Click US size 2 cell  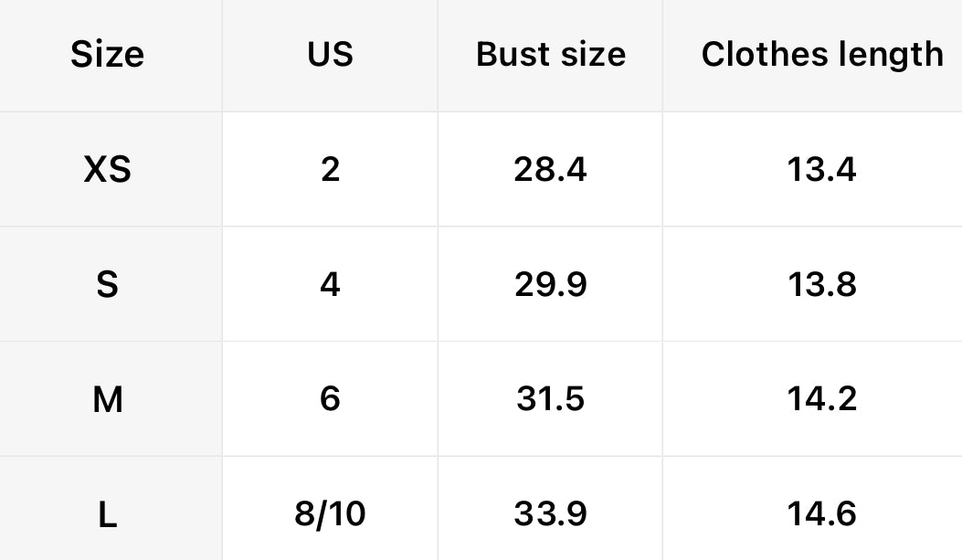pos(330,170)
